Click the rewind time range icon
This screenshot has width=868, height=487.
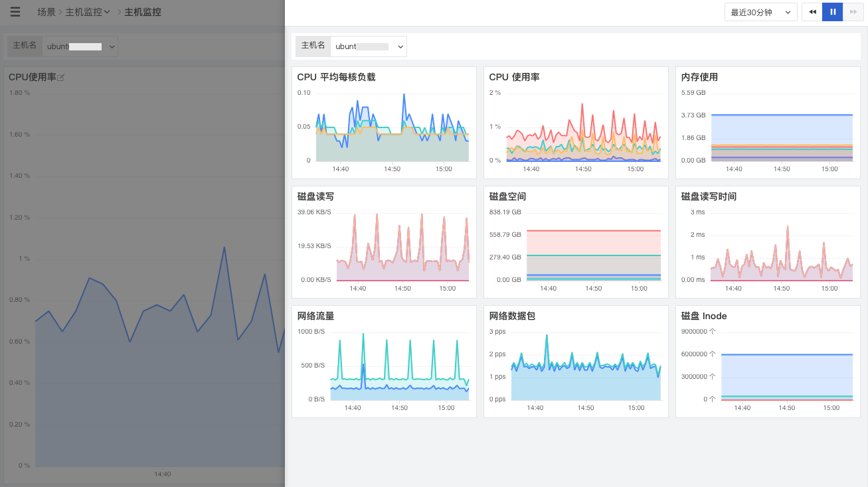812,12
